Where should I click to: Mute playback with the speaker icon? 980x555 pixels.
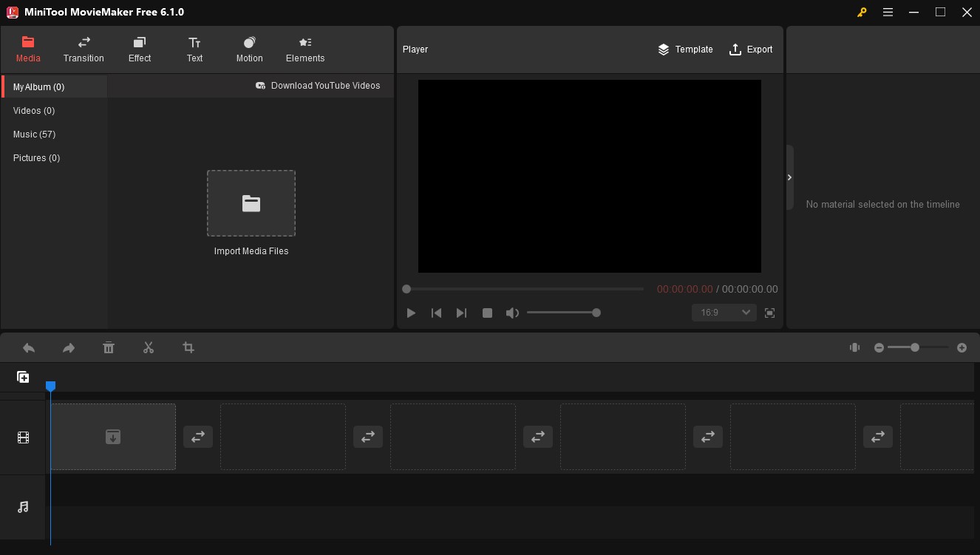click(512, 313)
